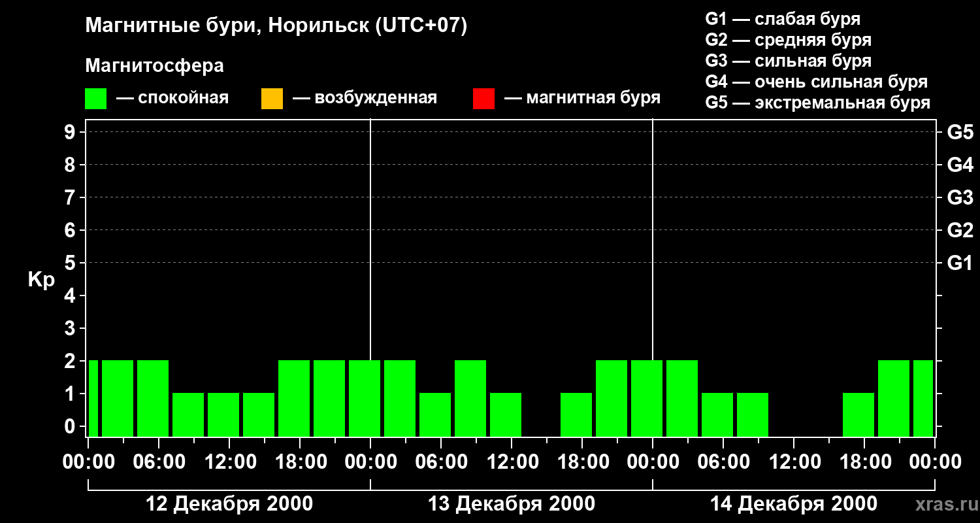Click the '13 Декабря 2000' date label
This screenshot has height=523, width=980.
tap(512, 504)
